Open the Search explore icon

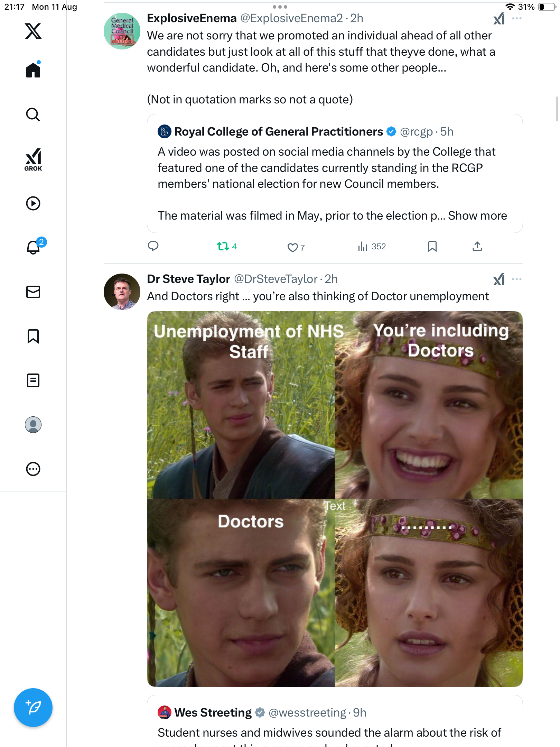point(33,115)
